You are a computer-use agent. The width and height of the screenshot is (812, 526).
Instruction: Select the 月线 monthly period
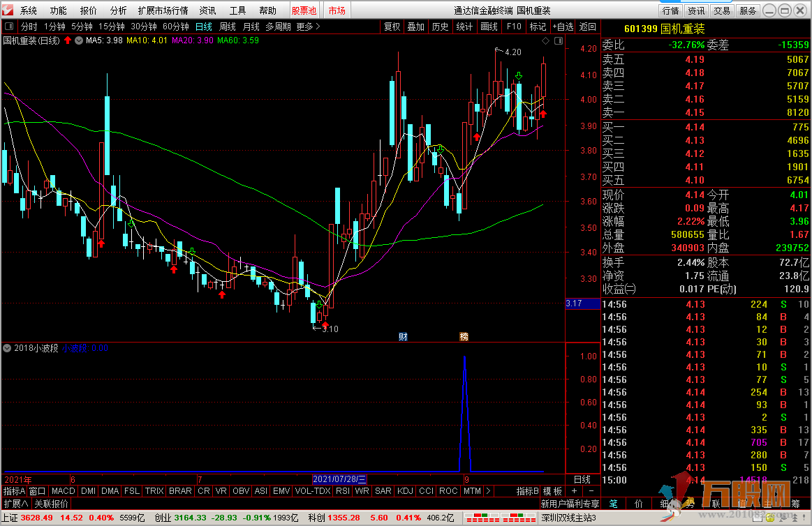251,27
